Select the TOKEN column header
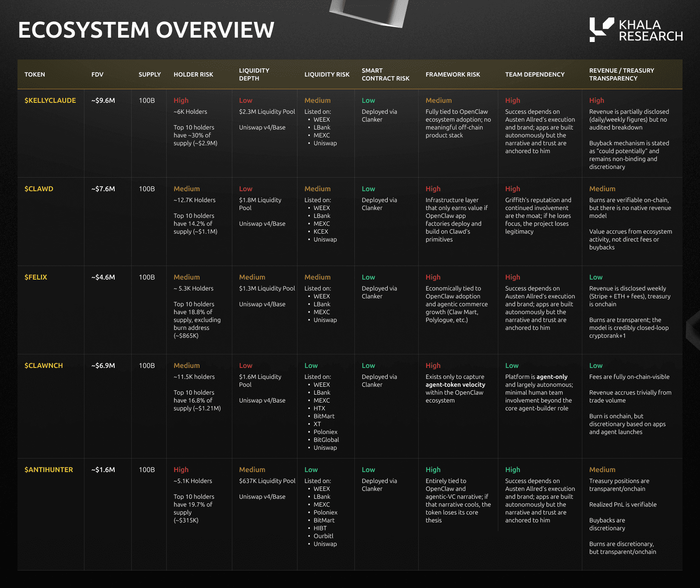700x588 pixels. tap(35, 74)
